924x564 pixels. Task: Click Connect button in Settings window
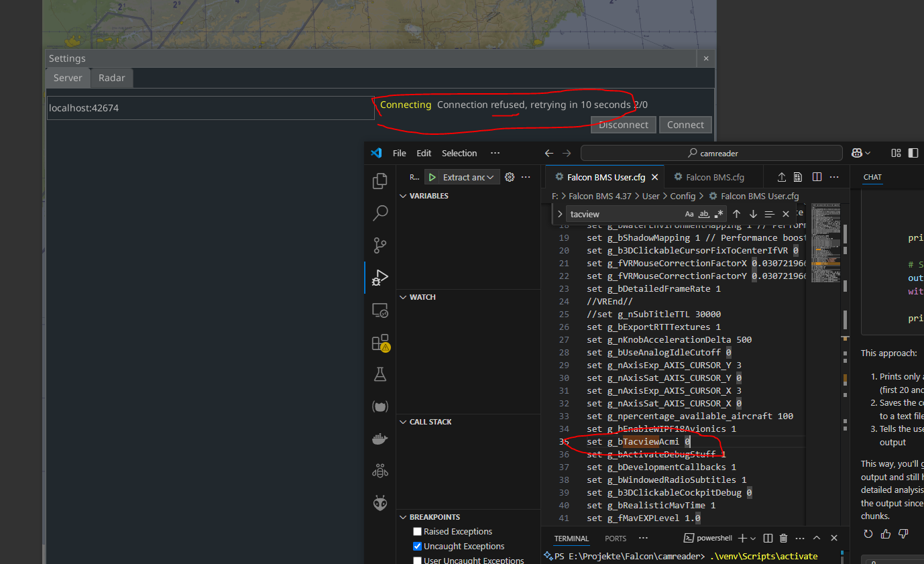click(685, 125)
